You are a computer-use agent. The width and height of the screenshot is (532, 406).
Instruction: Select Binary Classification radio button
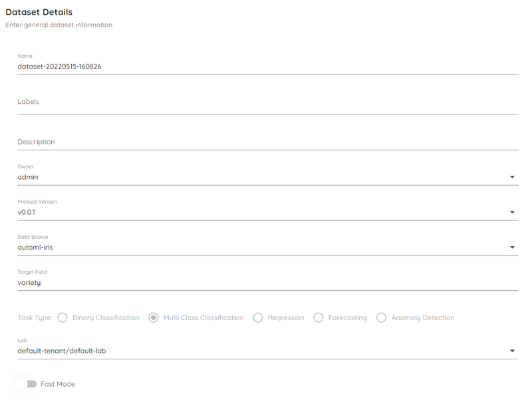point(63,317)
